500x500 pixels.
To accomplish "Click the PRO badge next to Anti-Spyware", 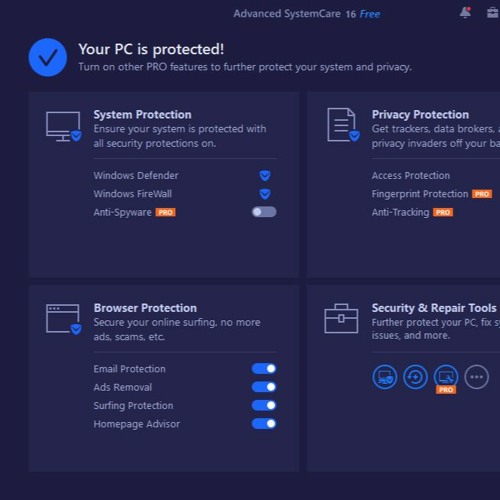I will coord(166,212).
